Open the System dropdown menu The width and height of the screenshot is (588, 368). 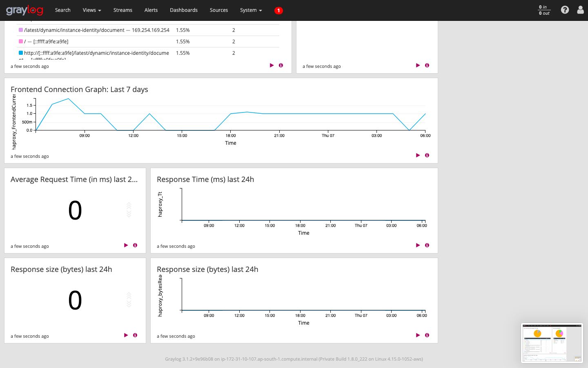point(251,10)
